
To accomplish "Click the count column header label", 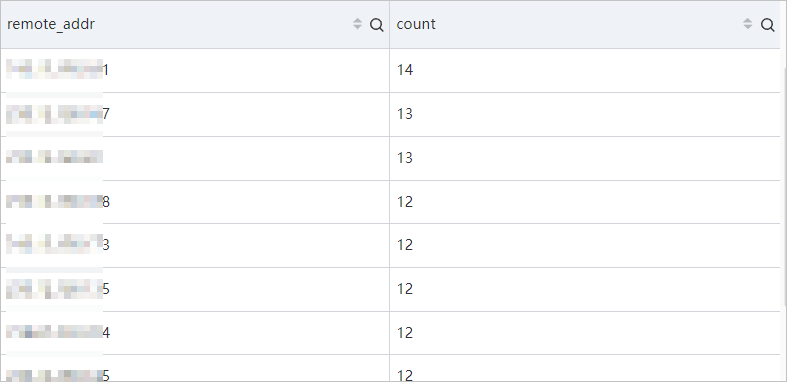I will point(416,24).
